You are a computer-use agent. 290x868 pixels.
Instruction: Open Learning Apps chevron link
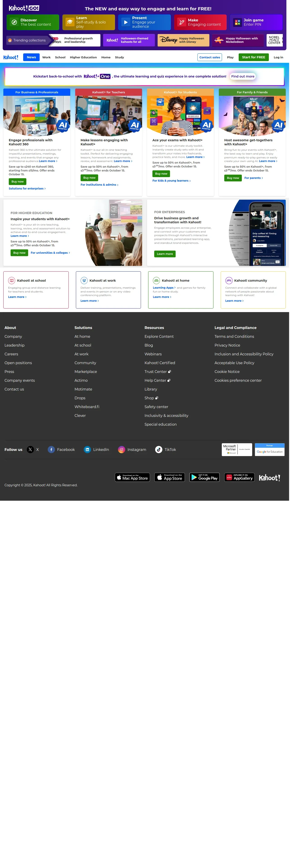[x=164, y=288]
